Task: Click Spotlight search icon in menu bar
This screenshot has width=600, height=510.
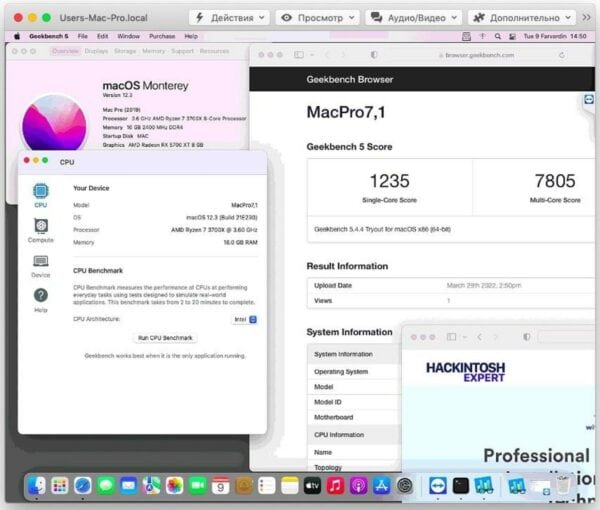Action: point(497,36)
